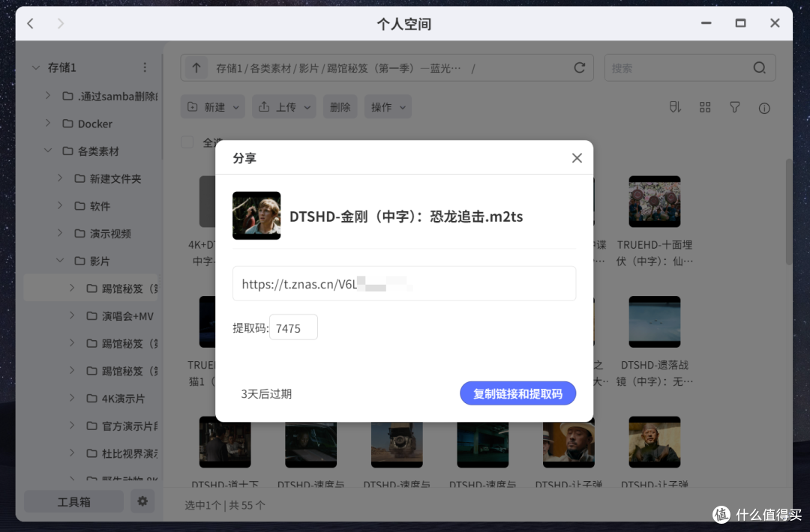
Task: Open the 操作 dropdown
Action: click(388, 107)
